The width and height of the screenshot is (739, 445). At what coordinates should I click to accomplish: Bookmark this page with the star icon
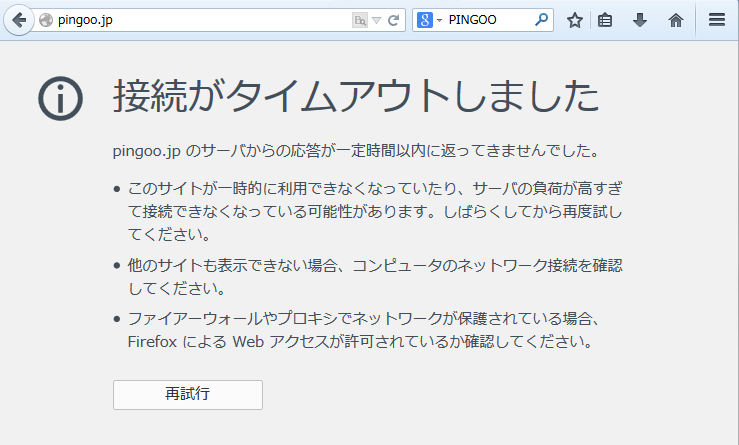click(x=575, y=20)
